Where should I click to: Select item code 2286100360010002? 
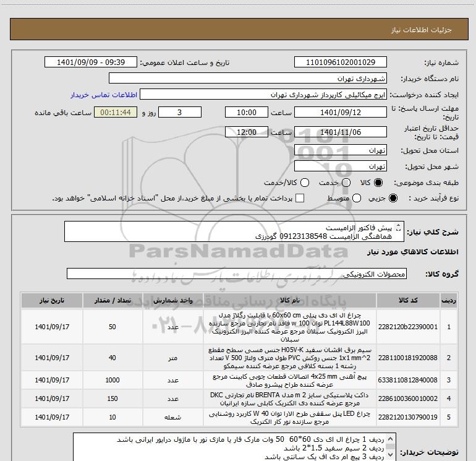point(408,399)
